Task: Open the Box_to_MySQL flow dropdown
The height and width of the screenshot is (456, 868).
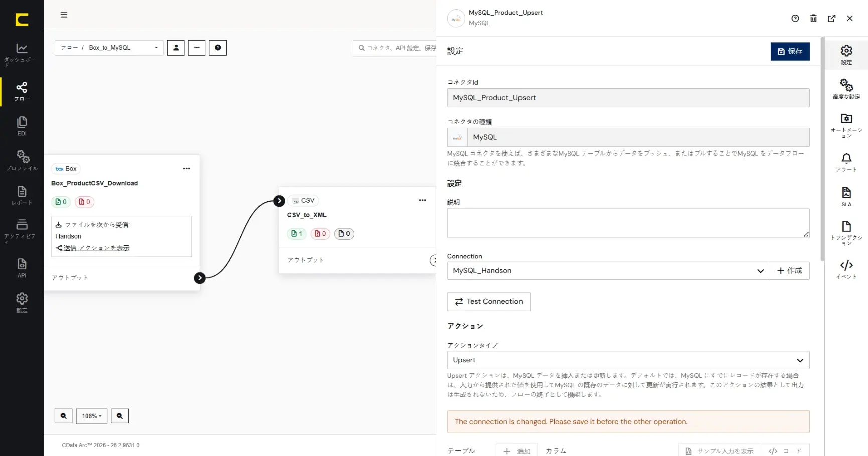Action: (x=109, y=48)
